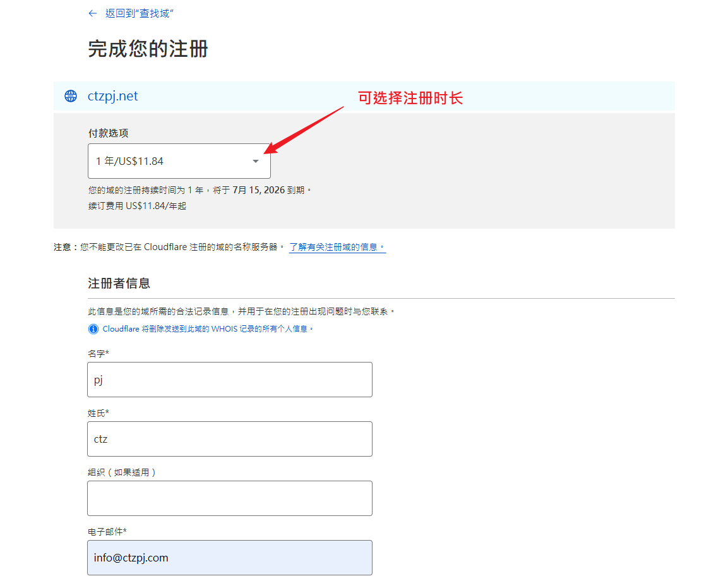
Task: Focus the 姓氏 field containing "ctz"
Action: point(229,439)
